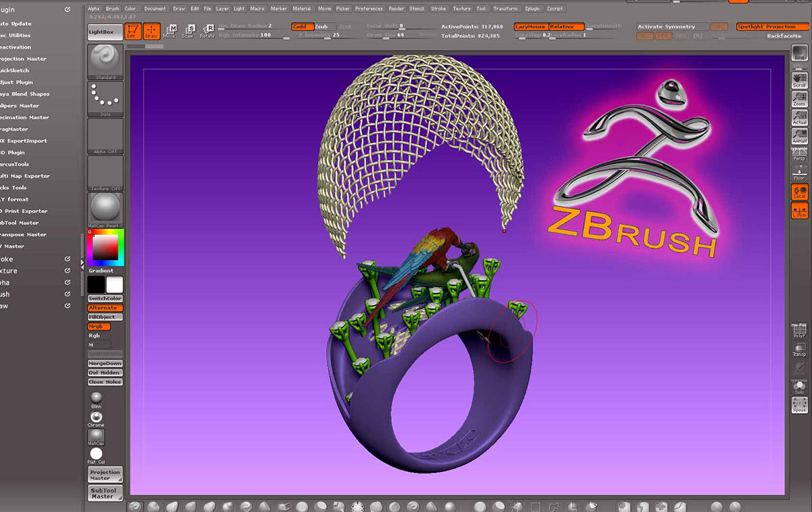This screenshot has height=512, width=812.
Task: Toggle the Mrgb channel button
Action: (x=99, y=326)
